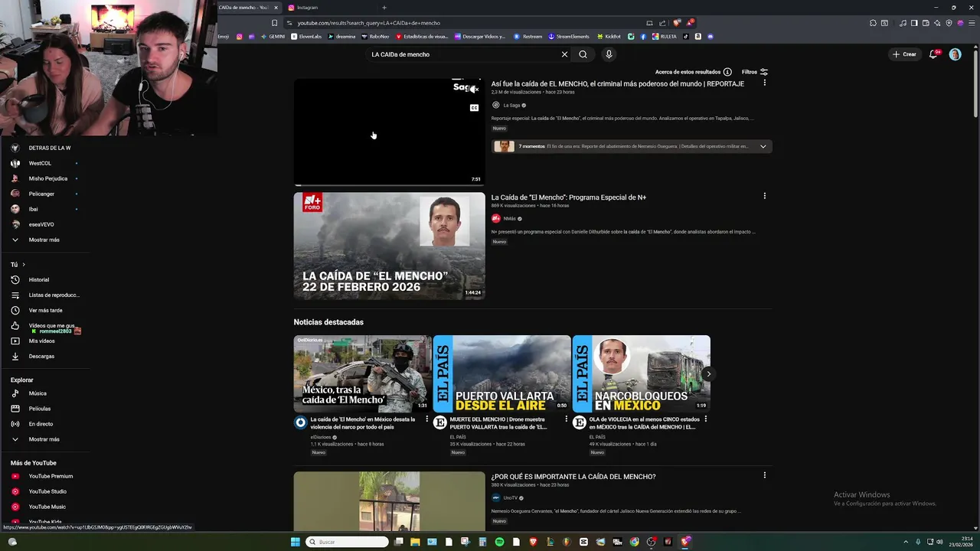This screenshot has width=980, height=551.
Task: Click the YouTube search input field
Action: coord(463,54)
